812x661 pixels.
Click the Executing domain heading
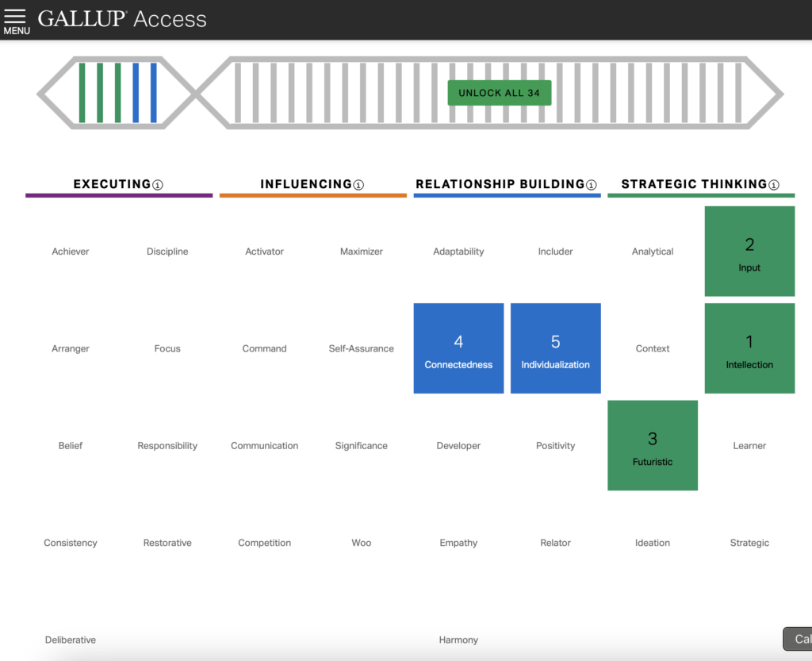(112, 184)
